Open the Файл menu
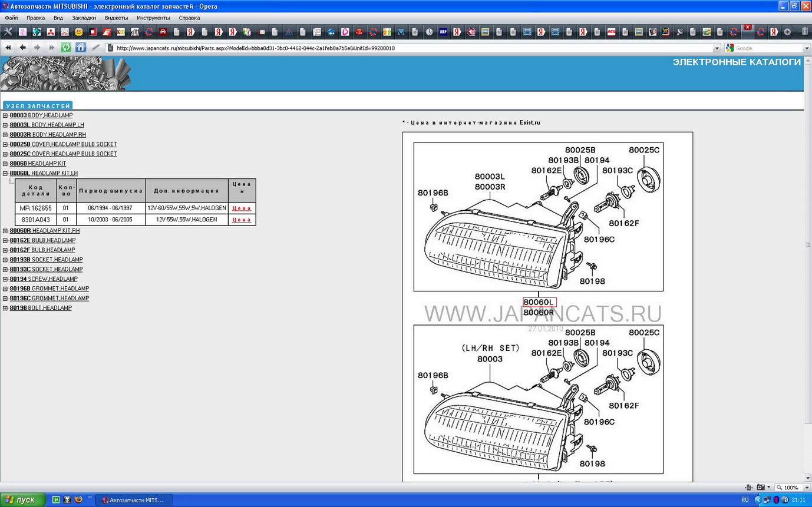The image size is (812, 507). (11, 18)
